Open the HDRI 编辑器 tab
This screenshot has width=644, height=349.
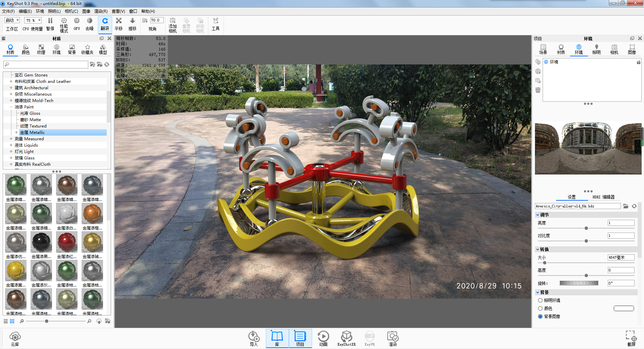(603, 197)
